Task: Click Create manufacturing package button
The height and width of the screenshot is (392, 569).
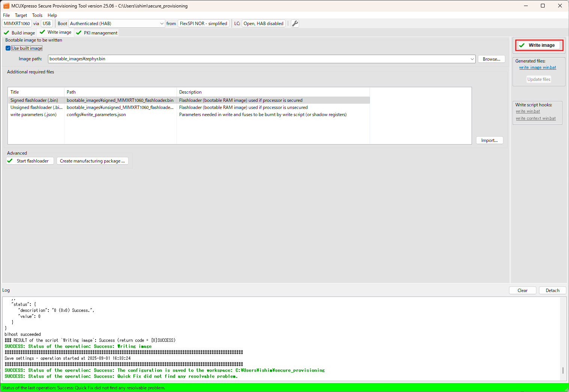Action: coord(92,161)
